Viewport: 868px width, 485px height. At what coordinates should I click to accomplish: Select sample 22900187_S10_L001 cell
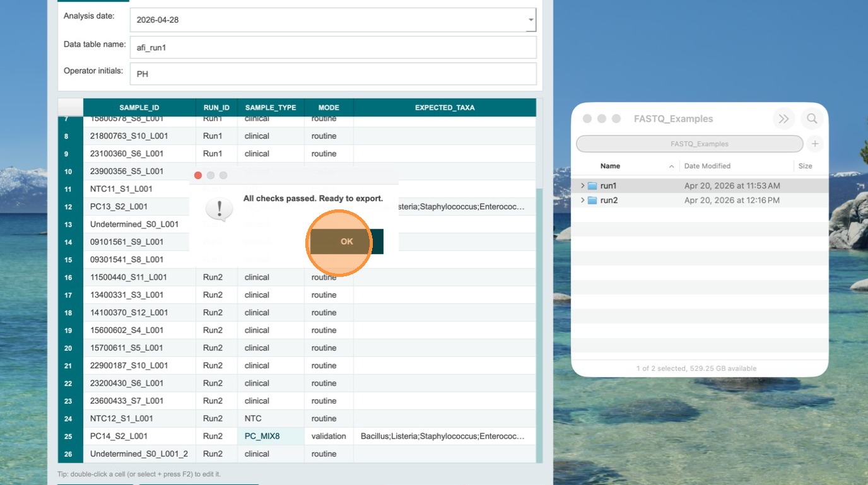click(x=139, y=366)
